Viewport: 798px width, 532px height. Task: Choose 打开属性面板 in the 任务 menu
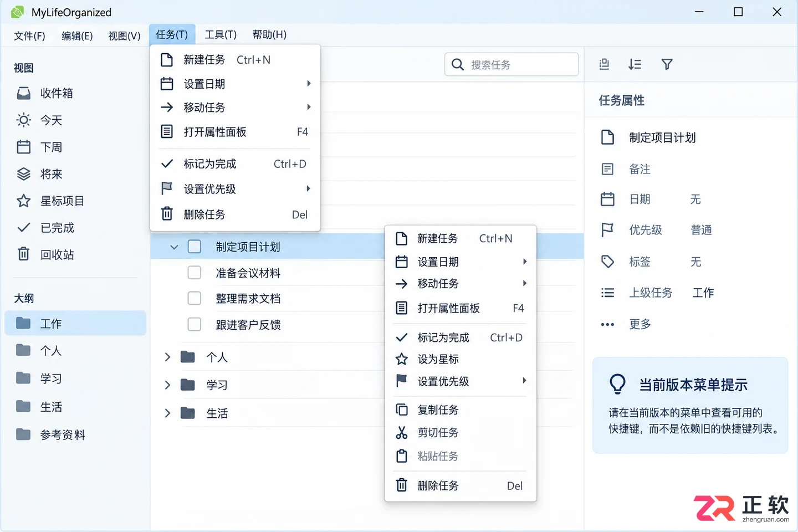tap(235, 132)
